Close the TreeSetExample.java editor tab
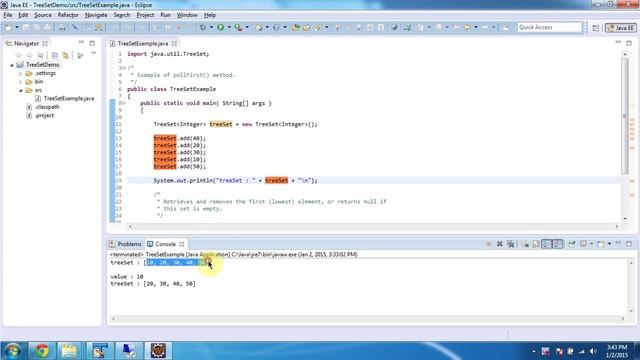The height and width of the screenshot is (360, 640). point(174,43)
